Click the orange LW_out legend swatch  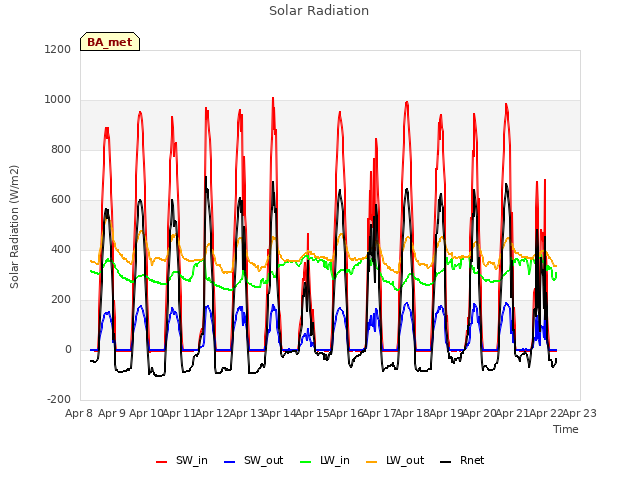(x=372, y=462)
